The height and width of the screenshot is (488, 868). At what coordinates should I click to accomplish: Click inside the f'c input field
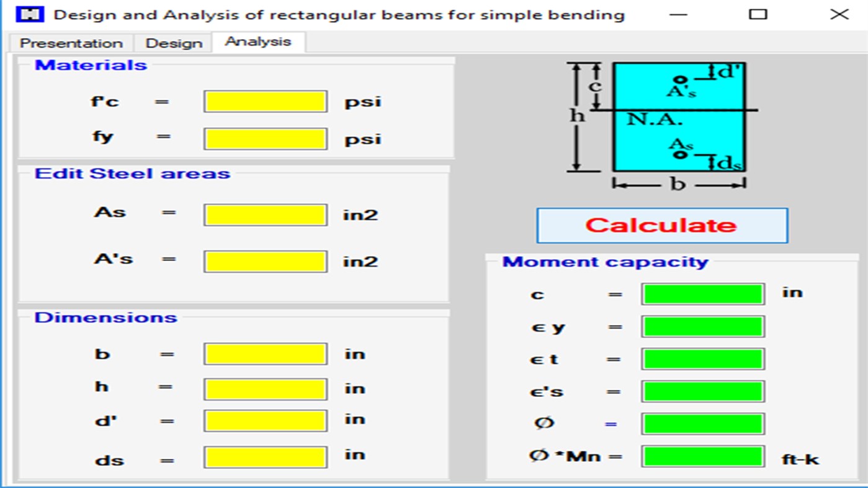point(265,102)
